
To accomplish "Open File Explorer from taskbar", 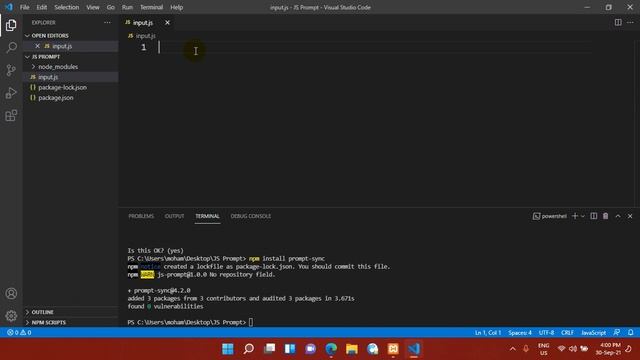I will (x=352, y=349).
